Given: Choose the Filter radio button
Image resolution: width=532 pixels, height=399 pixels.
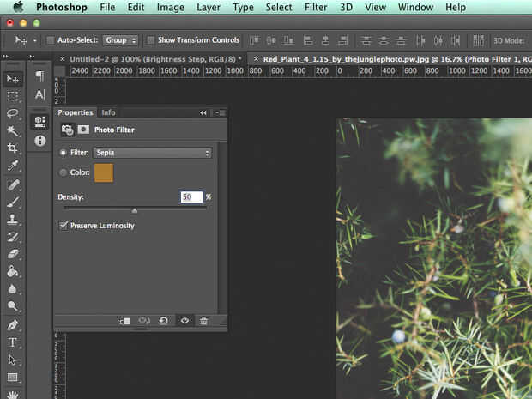Looking at the screenshot, I should point(63,153).
